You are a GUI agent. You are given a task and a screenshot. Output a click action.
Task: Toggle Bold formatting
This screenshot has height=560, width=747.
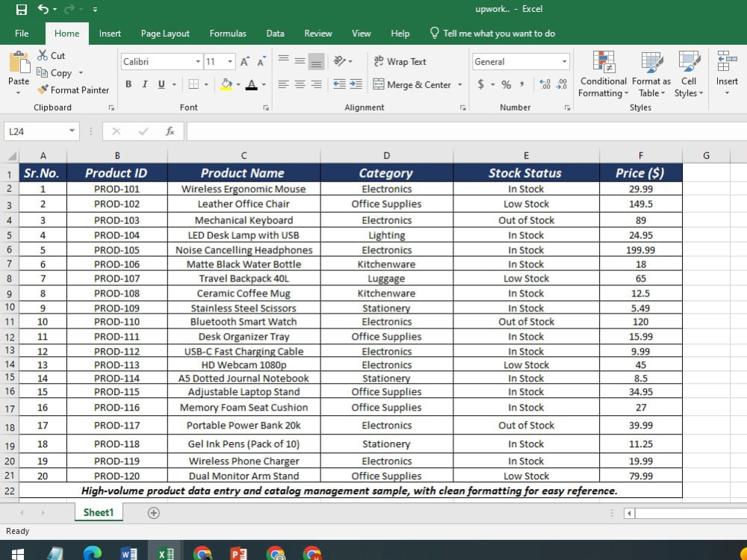click(x=128, y=84)
